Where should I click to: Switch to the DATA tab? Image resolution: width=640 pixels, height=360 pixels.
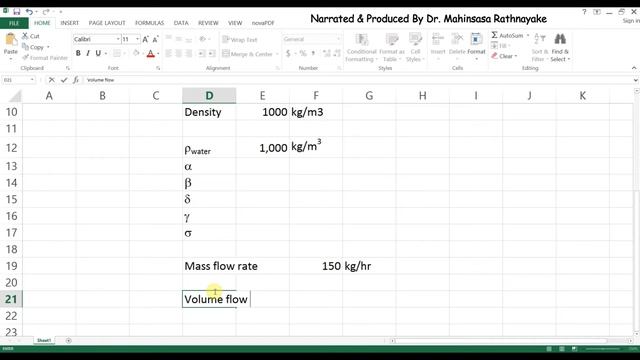pos(181,23)
